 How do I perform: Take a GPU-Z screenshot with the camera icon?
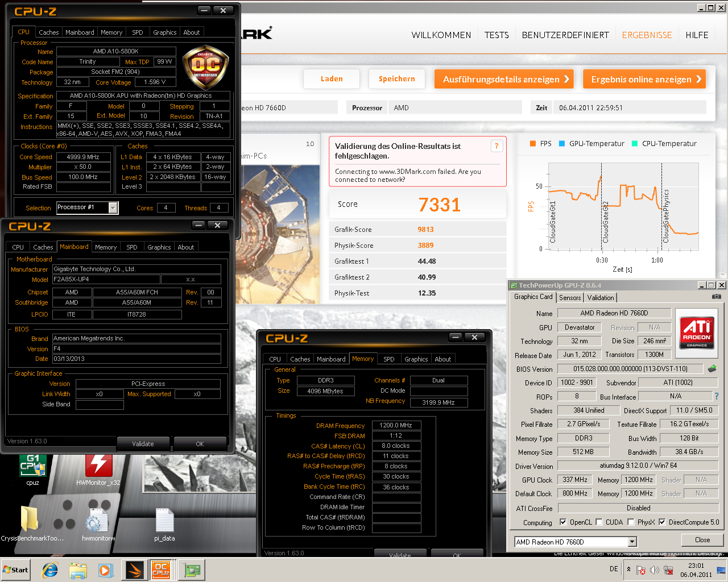point(716,297)
